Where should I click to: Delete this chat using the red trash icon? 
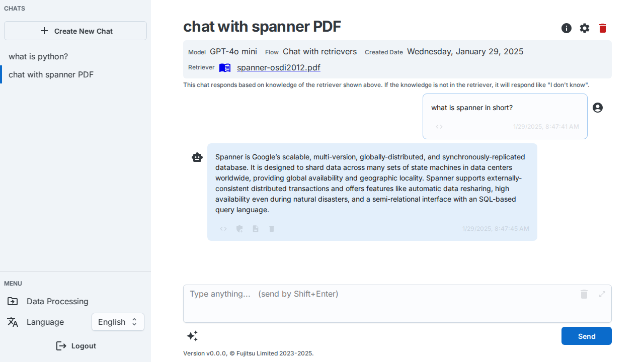point(602,28)
